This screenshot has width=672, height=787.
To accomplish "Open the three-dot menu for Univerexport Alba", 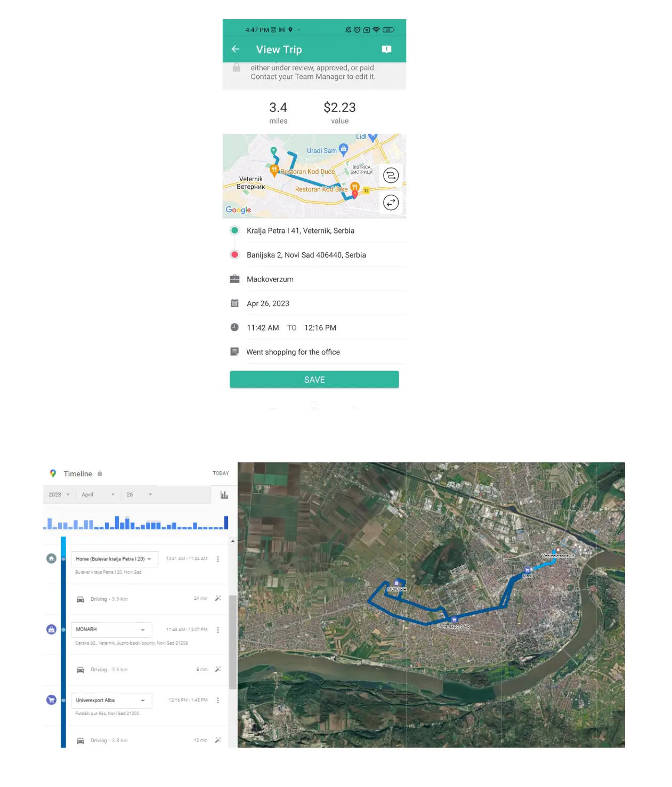I will 218,700.
